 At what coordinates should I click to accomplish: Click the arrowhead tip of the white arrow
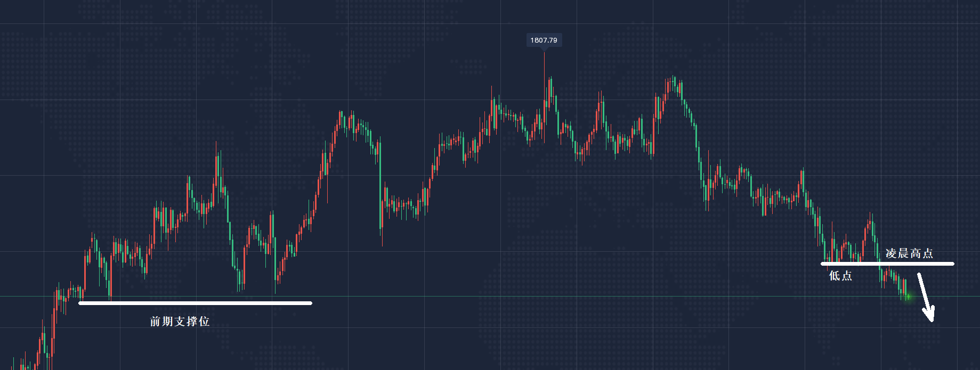pyautogui.click(x=932, y=320)
